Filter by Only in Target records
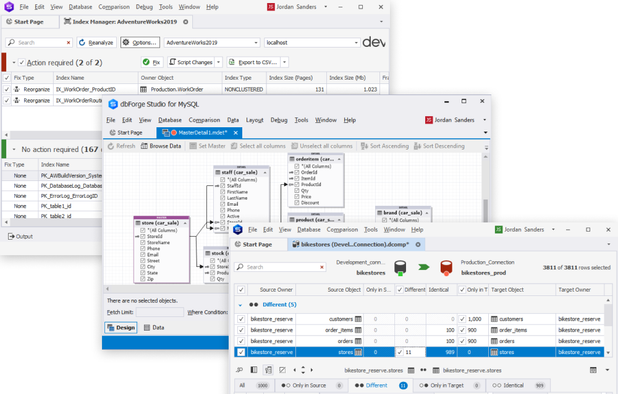Viewport: 618px width, 394px height. [449, 386]
